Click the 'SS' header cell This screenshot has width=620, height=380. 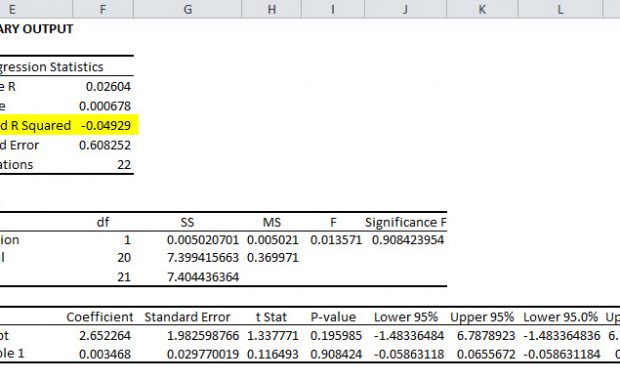pyautogui.click(x=187, y=222)
